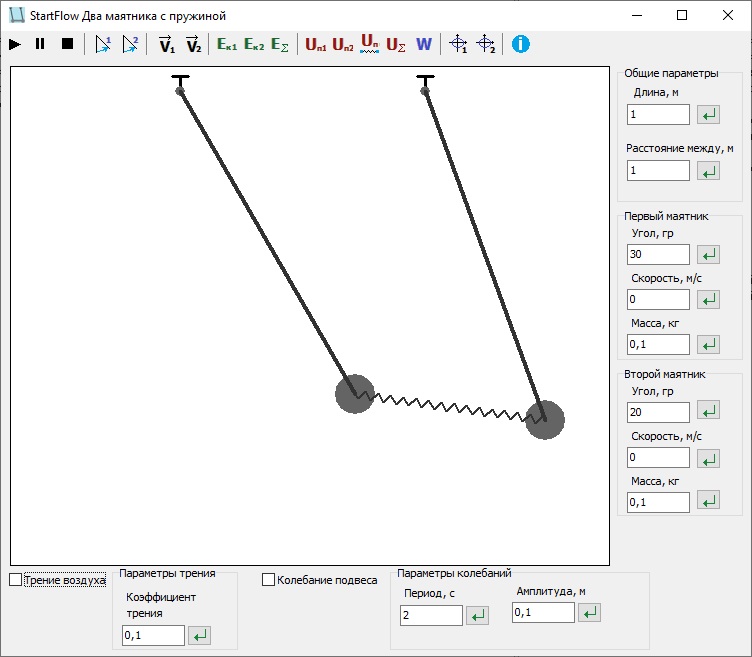Enable the Колебание подвеса checkbox
The height and width of the screenshot is (657, 752).
268,580
